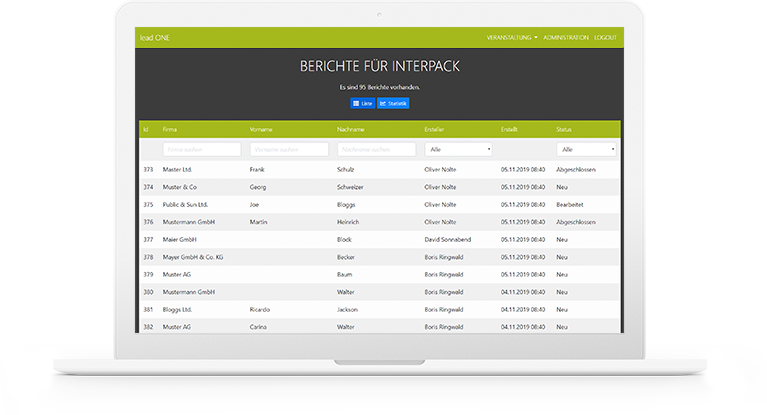
Task: Click first name Carina
Action: [258, 327]
